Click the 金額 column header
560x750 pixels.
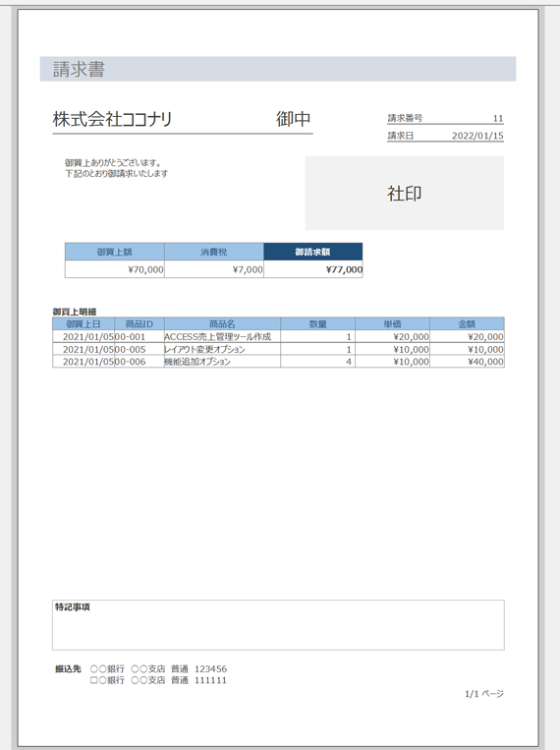coord(467,323)
